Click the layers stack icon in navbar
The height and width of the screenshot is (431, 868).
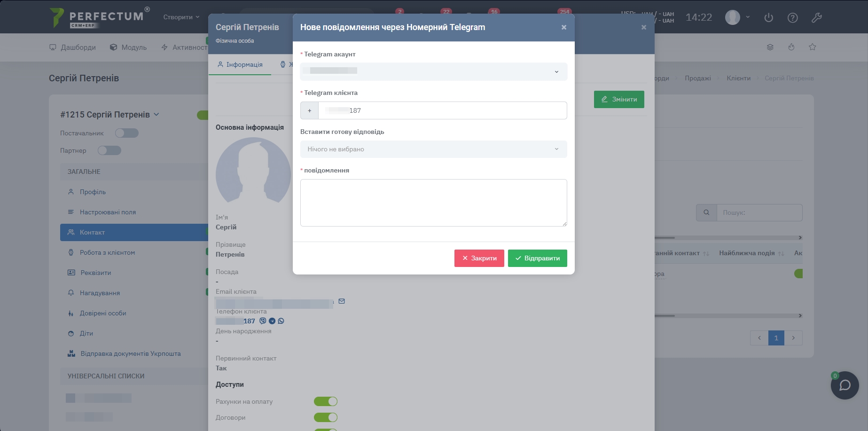click(770, 47)
